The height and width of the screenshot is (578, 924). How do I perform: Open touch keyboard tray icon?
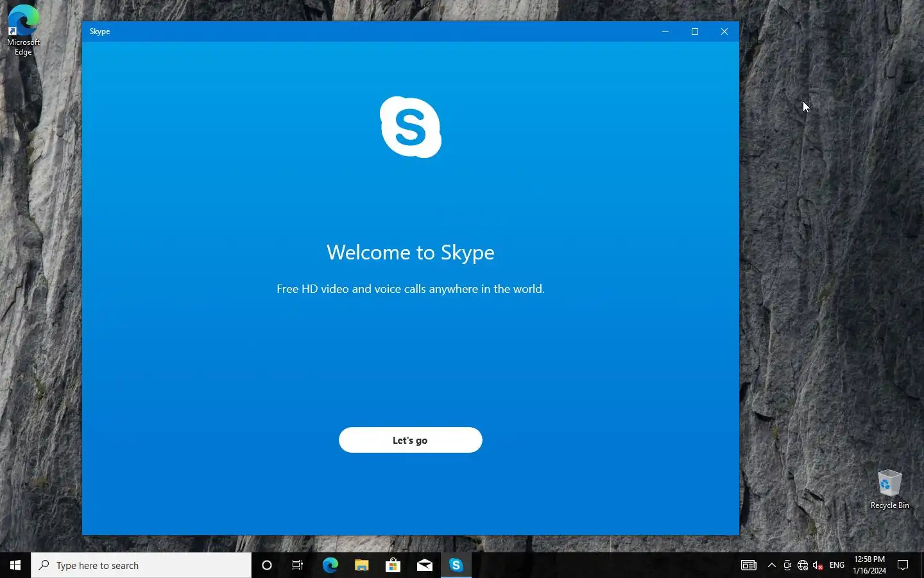coord(749,565)
